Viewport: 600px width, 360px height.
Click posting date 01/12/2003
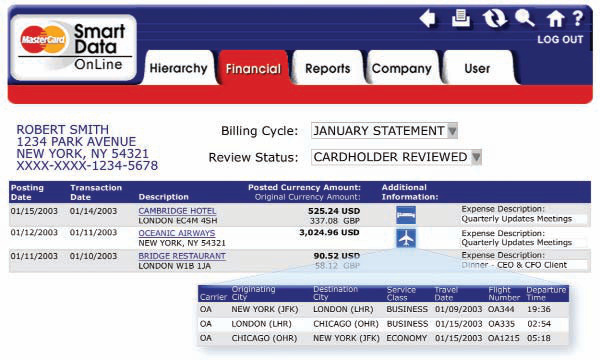point(34,233)
